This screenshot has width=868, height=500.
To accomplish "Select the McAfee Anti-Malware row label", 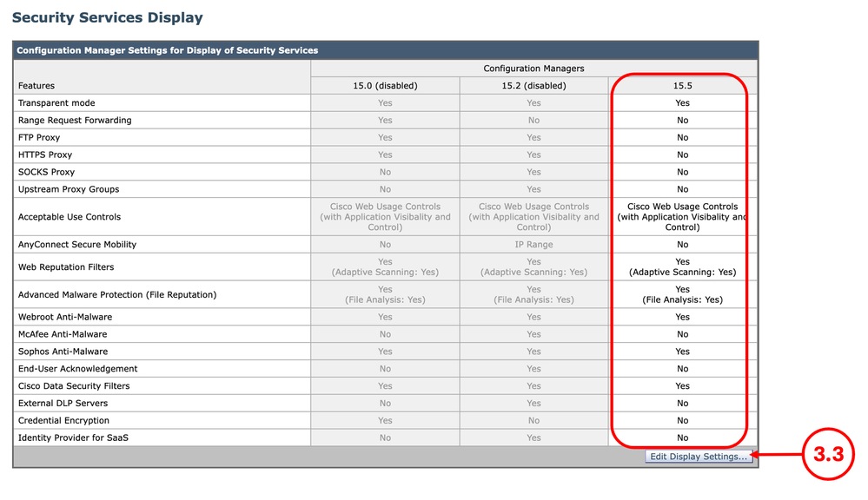I will coord(63,334).
